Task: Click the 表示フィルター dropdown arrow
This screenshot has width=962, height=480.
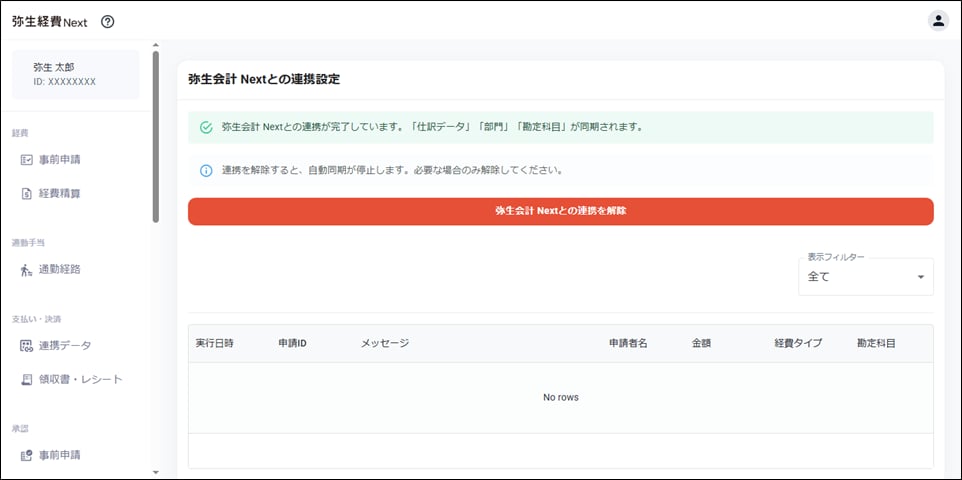Action: pyautogui.click(x=920, y=277)
